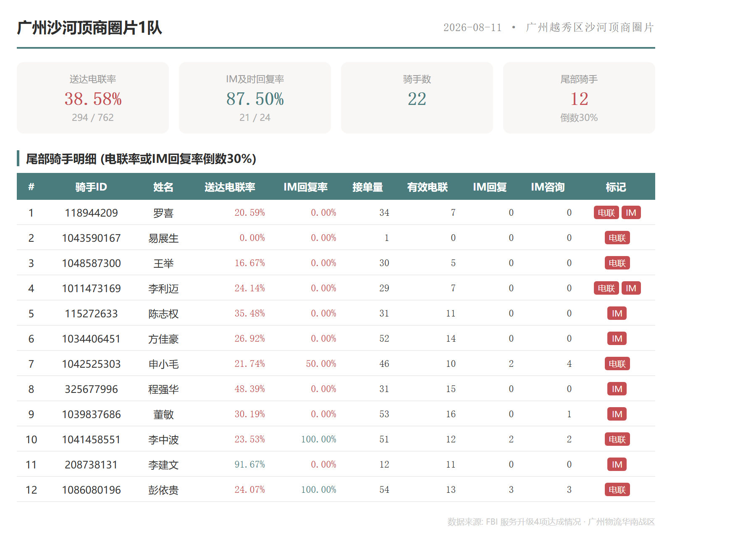Click the page title 广州沙河顶商圈片1队
The image size is (756, 544).
click(x=89, y=28)
